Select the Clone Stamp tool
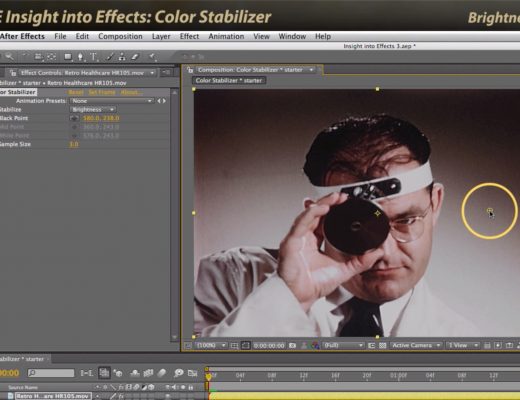The width and height of the screenshot is (520, 400). 122,57
